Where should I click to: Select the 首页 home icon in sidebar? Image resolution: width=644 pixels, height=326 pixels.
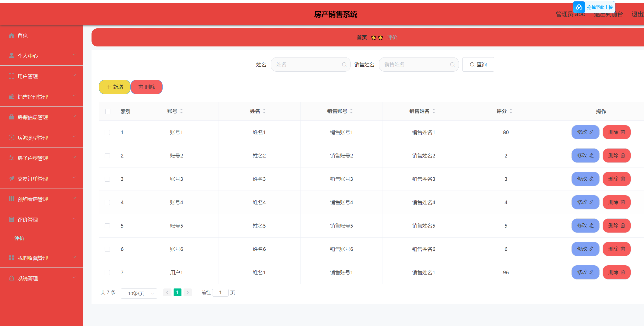click(x=12, y=35)
